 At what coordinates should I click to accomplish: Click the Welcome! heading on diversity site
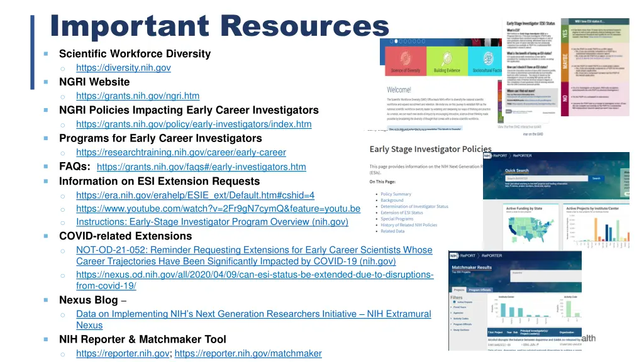pyautogui.click(x=399, y=90)
